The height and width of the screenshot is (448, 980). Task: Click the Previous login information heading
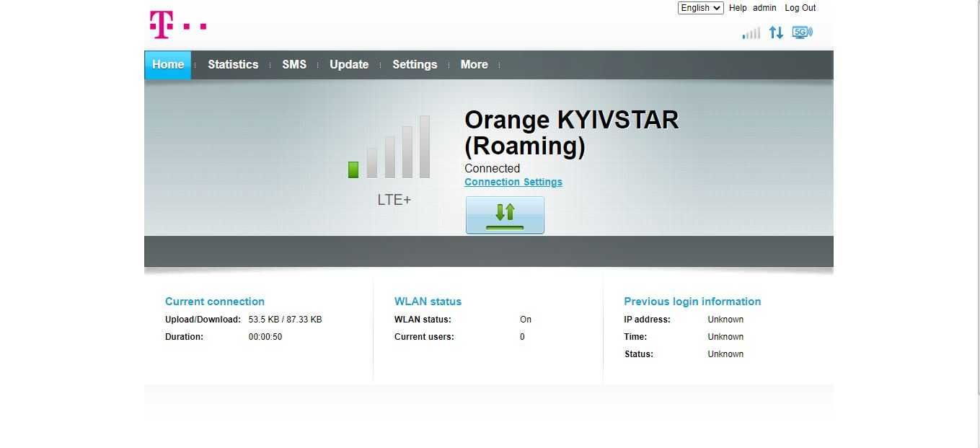click(x=692, y=302)
